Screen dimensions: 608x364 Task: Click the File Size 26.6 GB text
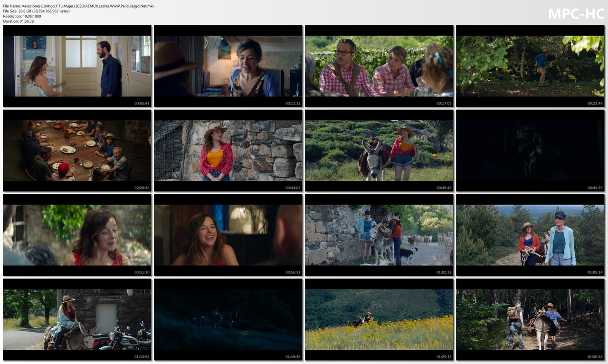(36, 11)
